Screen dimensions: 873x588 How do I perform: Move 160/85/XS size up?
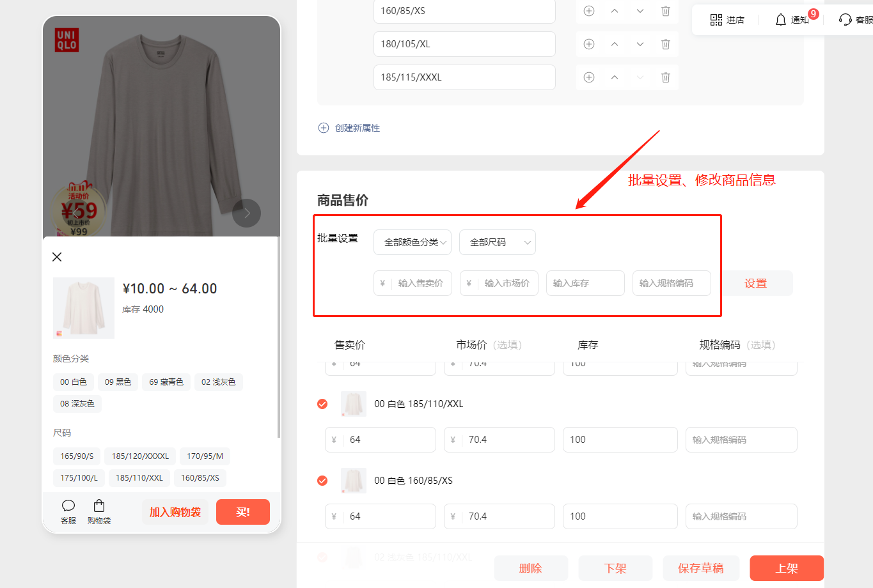click(x=615, y=11)
